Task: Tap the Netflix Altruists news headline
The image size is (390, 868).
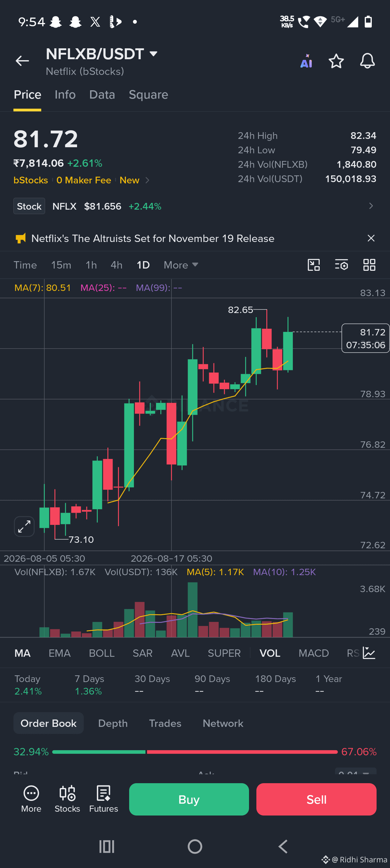Action: [x=153, y=238]
